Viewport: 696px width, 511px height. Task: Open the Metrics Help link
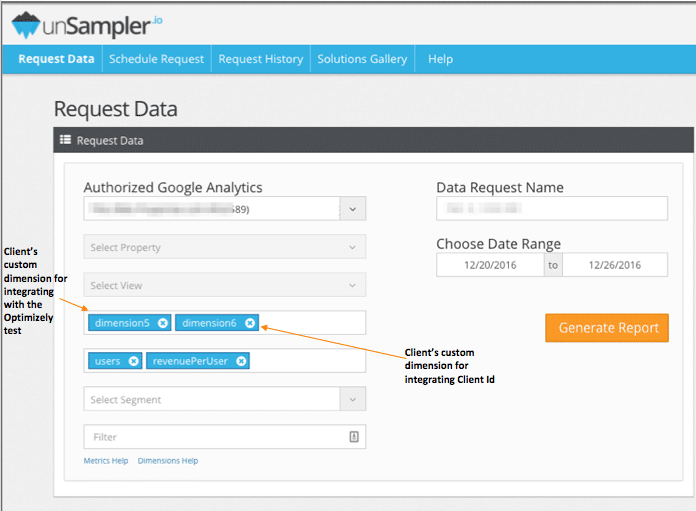point(106,461)
